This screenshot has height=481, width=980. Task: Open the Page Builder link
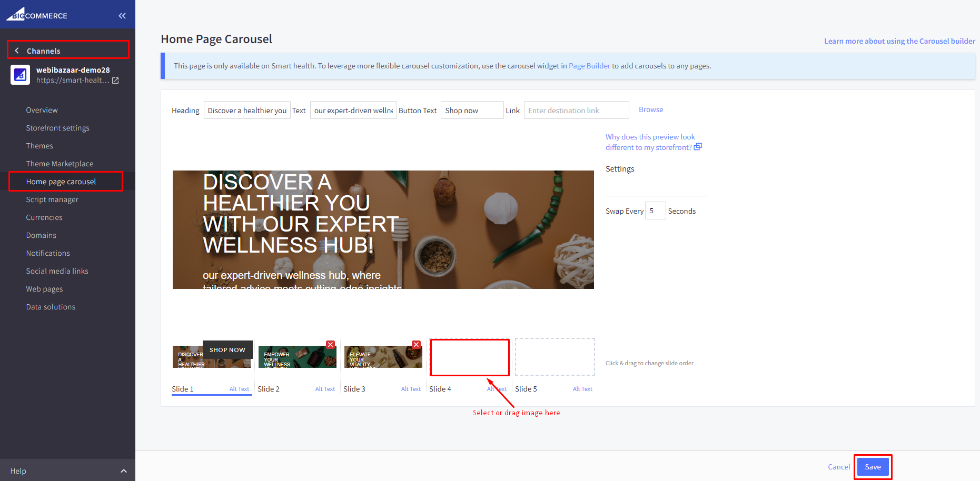pyautogui.click(x=589, y=66)
